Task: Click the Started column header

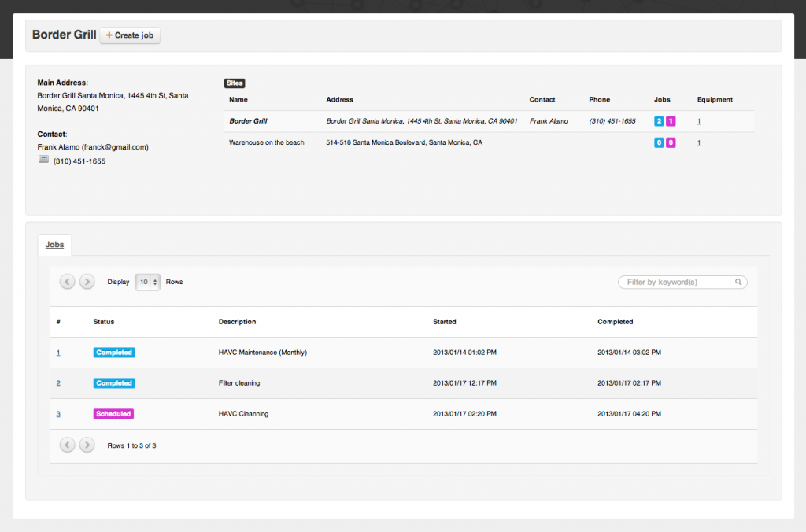Action: [444, 322]
